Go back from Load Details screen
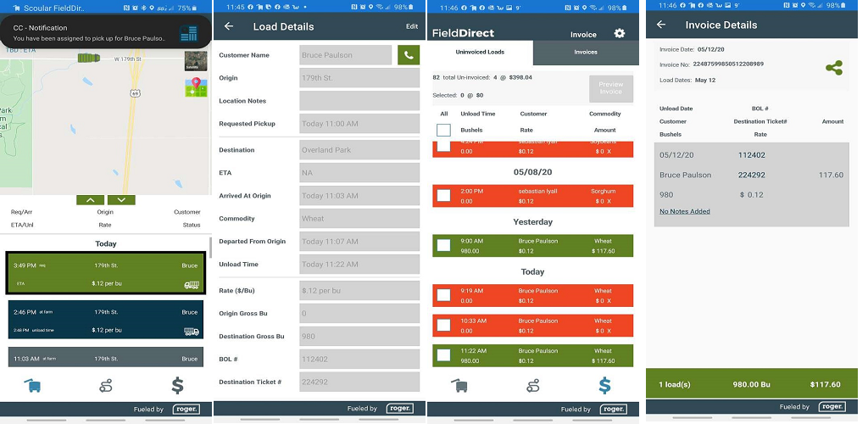Viewport: 868px width, 424px height. pos(229,26)
